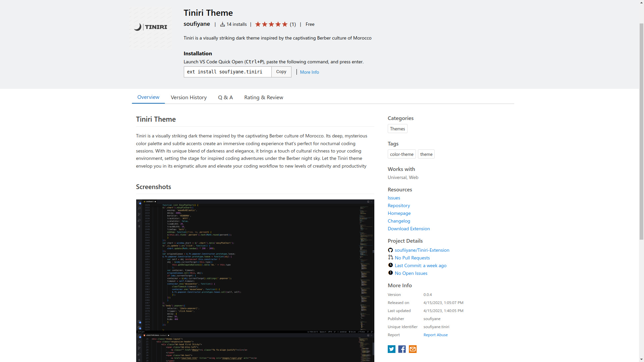Click the Last updated date 4/15/2023, 1:40:05 PM
Screen dimensions: 644x362
[443, 311]
